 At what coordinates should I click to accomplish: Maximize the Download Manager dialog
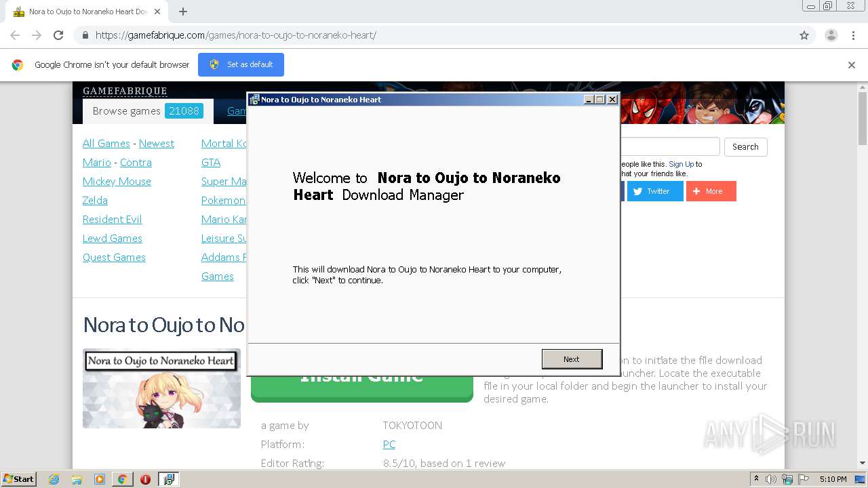click(x=599, y=100)
